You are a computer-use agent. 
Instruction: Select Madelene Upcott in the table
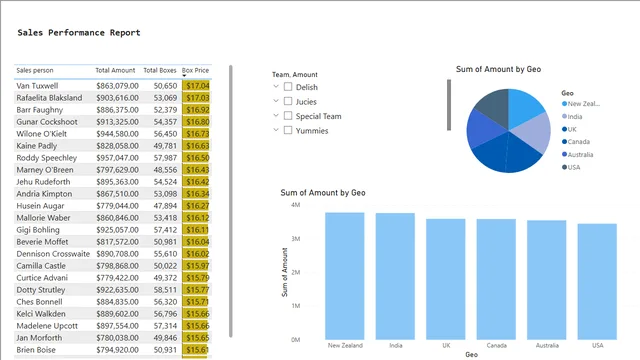click(x=47, y=326)
